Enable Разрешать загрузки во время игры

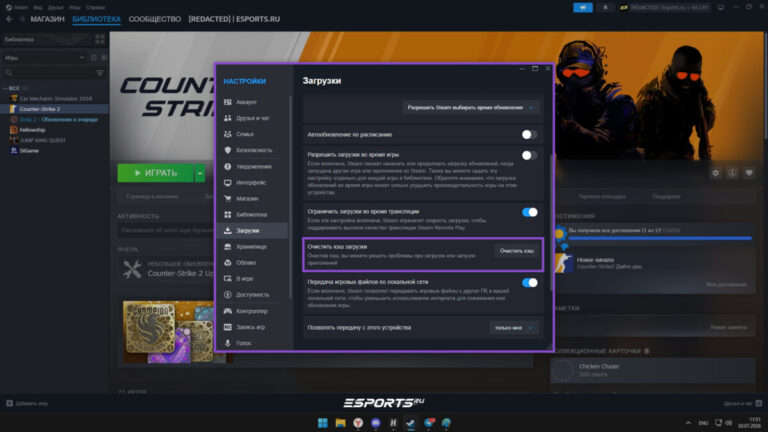pos(529,155)
